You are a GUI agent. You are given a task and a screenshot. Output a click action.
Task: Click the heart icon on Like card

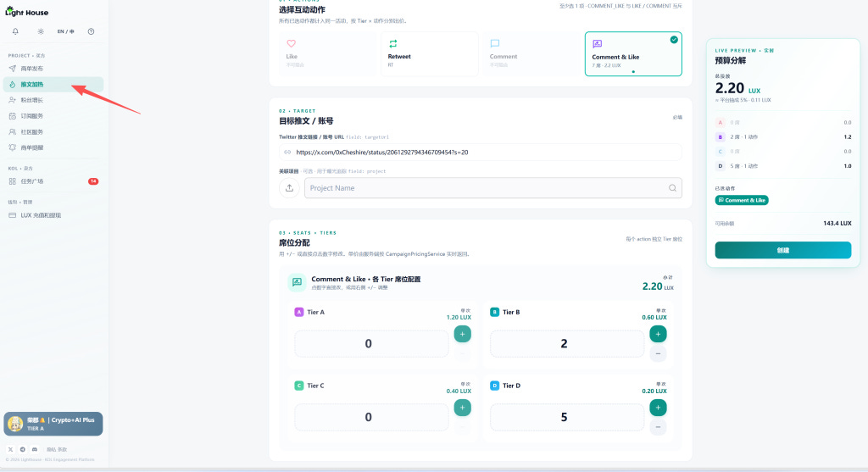(292, 43)
